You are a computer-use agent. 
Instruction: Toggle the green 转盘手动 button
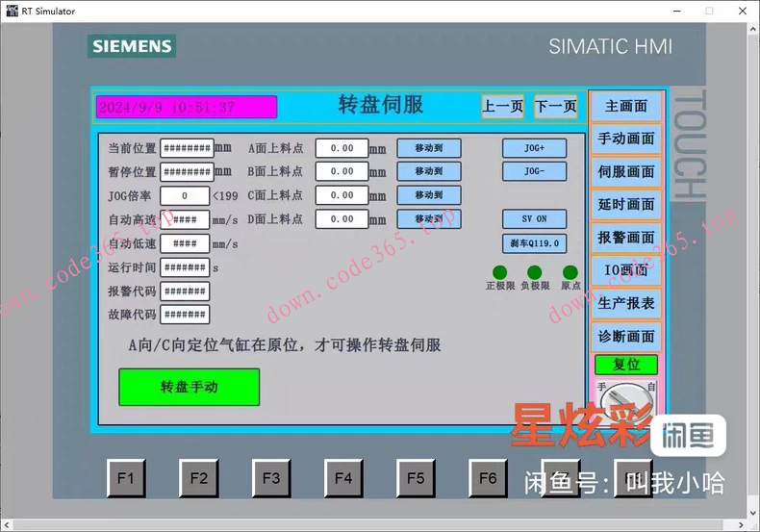[x=189, y=387]
